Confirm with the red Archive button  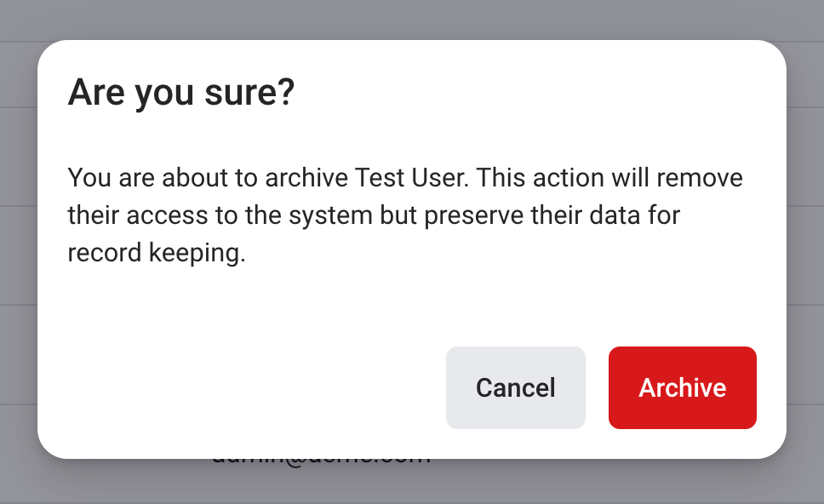click(682, 387)
